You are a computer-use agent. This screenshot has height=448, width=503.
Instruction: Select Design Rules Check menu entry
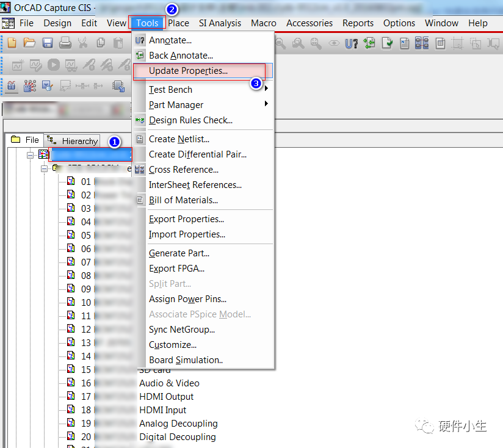click(203, 120)
